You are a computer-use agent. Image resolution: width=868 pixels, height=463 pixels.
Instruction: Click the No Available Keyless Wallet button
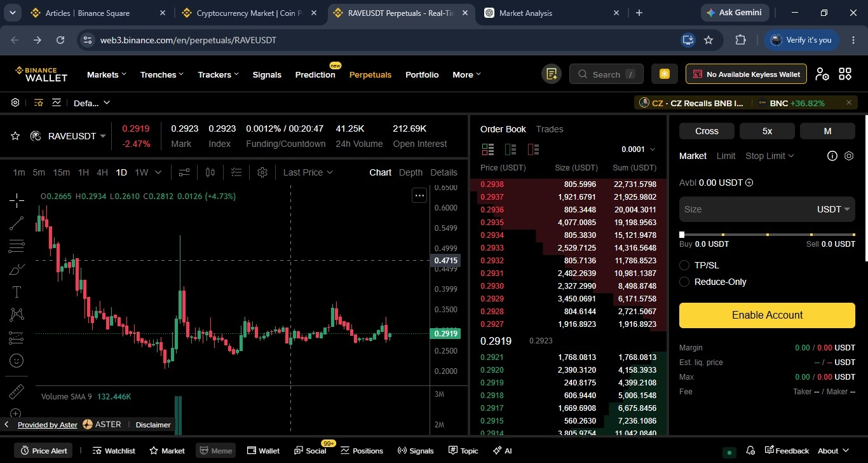[746, 74]
